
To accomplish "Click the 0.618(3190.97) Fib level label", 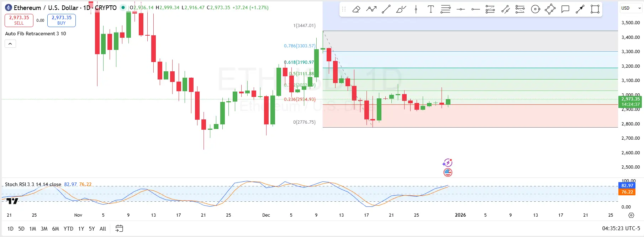I will point(300,62).
